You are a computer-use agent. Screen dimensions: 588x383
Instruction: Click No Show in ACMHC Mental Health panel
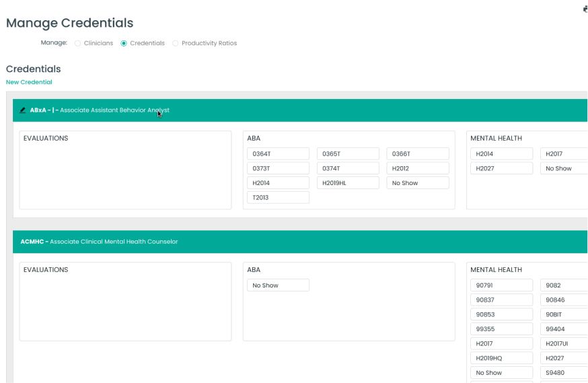point(502,373)
